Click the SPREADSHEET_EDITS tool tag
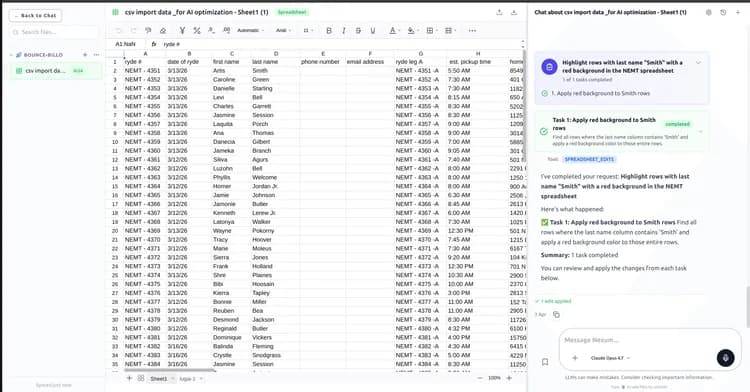 [589, 159]
